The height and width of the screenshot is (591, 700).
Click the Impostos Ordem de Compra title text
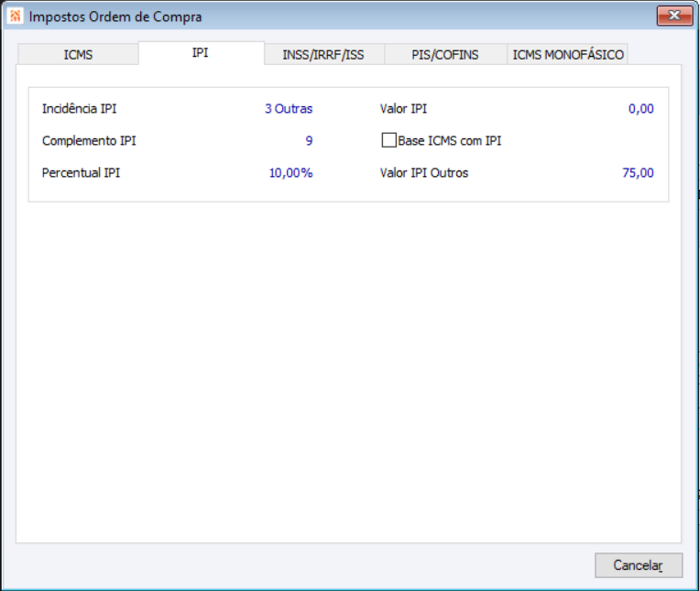pos(115,16)
